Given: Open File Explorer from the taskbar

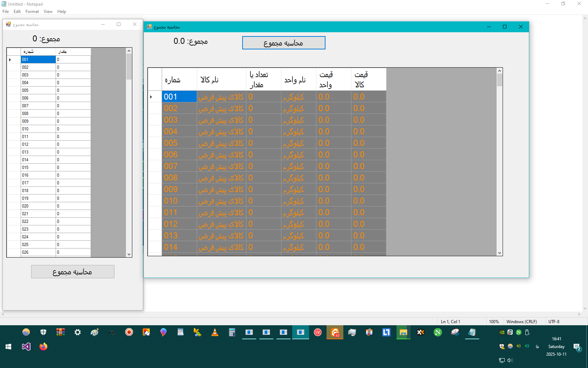Looking at the screenshot, I should [403, 332].
